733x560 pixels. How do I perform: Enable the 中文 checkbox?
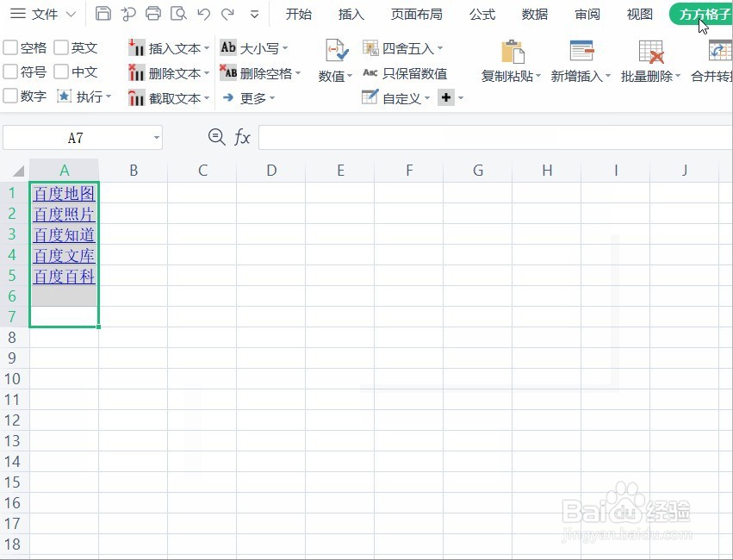pos(61,72)
